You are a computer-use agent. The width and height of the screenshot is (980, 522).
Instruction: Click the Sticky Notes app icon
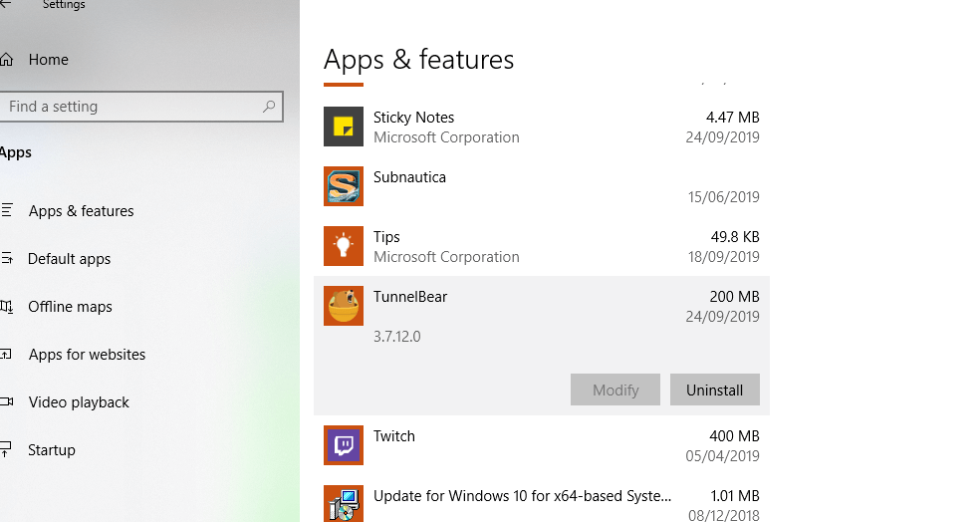344,127
